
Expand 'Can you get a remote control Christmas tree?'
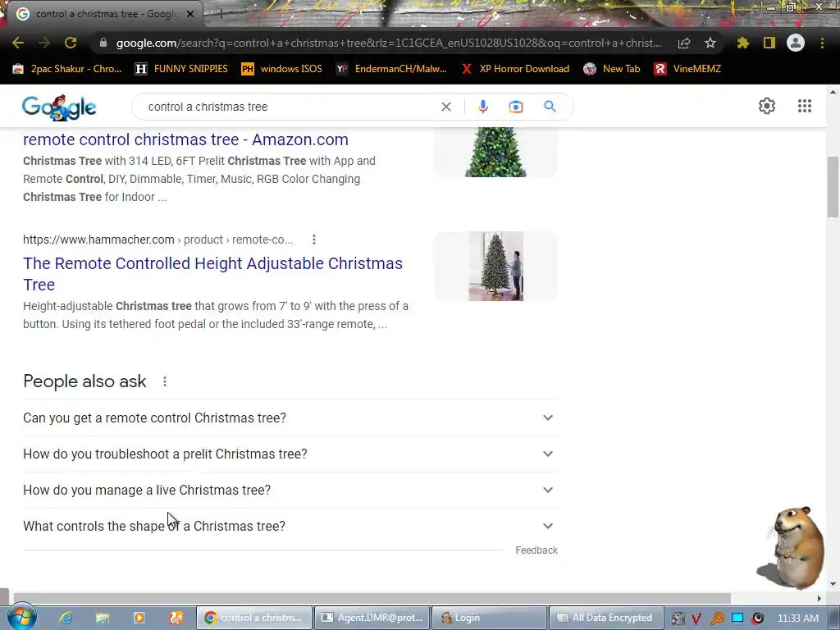[x=290, y=418]
